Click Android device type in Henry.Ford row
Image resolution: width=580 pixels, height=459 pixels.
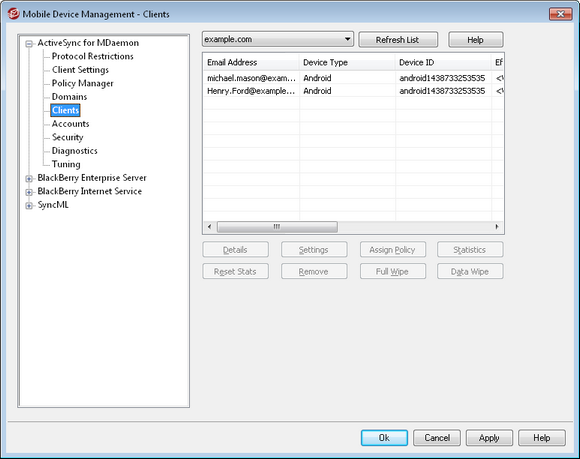317,91
